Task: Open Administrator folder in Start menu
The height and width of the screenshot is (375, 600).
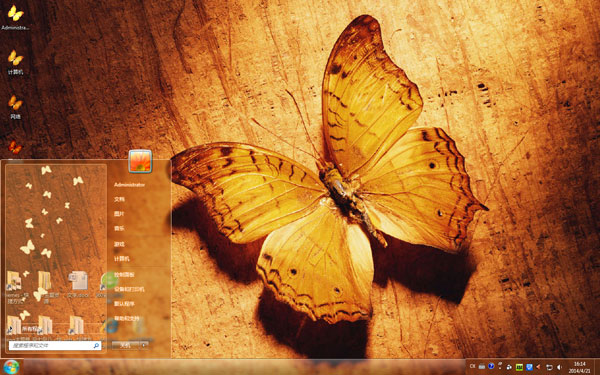Action: (129, 185)
